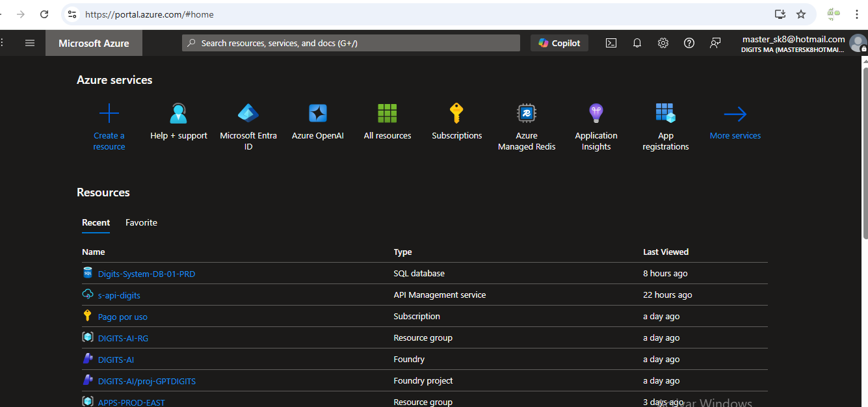The width and height of the screenshot is (868, 407).
Task: Click the 22 hours ago cell
Action: click(x=667, y=295)
